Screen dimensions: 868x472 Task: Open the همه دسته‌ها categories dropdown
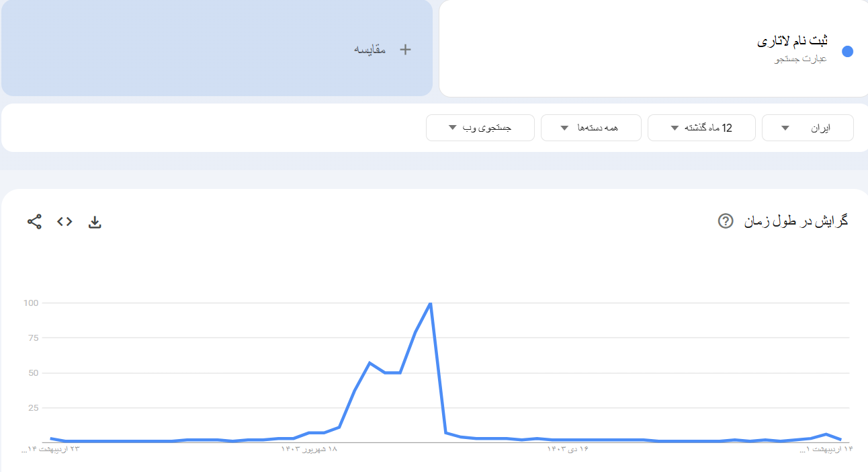pos(591,128)
